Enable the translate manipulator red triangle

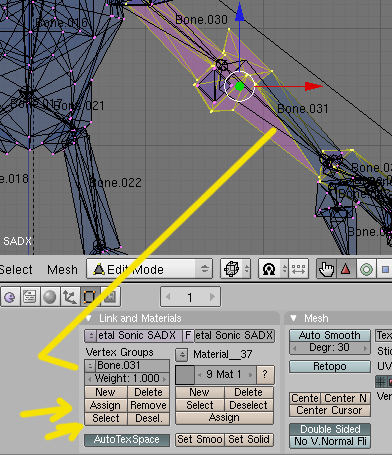click(x=346, y=269)
